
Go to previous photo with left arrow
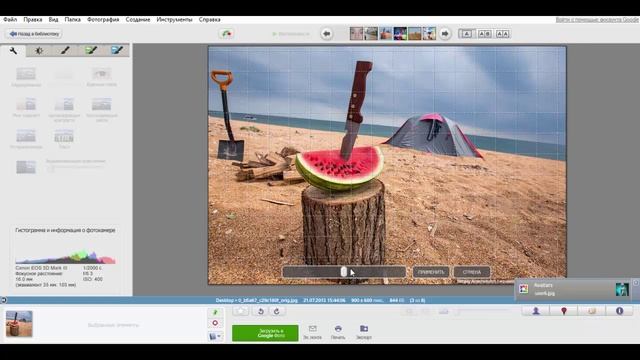(327, 34)
